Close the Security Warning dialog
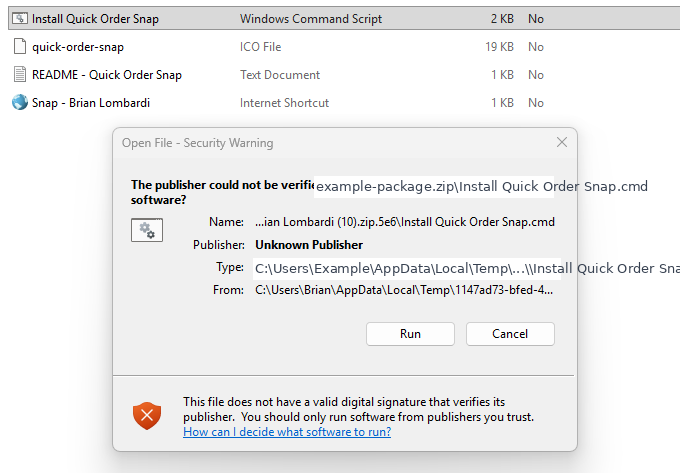 pyautogui.click(x=562, y=142)
